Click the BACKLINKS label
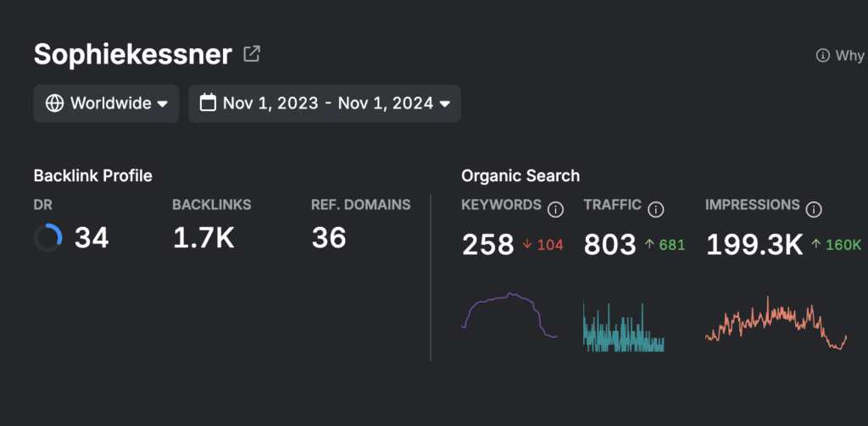Image resolution: width=868 pixels, height=426 pixels. tap(212, 205)
